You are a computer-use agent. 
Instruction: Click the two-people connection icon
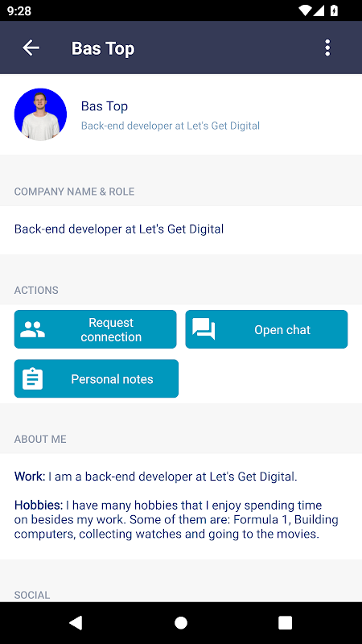[x=32, y=329]
